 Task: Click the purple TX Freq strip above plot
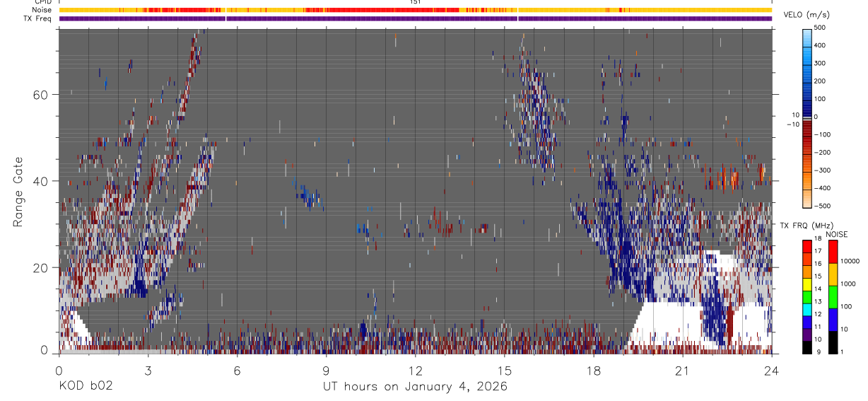click(415, 18)
